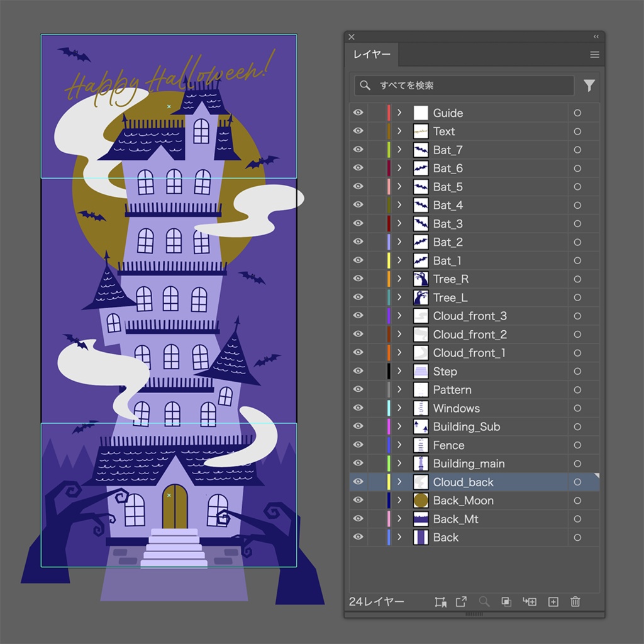Image resolution: width=644 pixels, height=644 pixels.
Task: Expand the Bat_4 layer contents
Action: [399, 205]
